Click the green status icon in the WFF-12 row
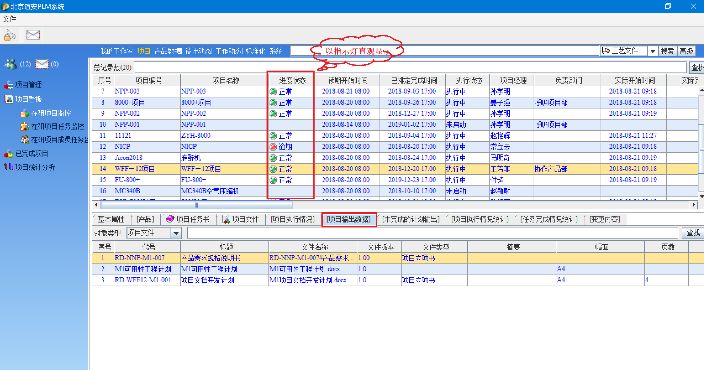This screenshot has width=704, height=370. pyautogui.click(x=273, y=169)
